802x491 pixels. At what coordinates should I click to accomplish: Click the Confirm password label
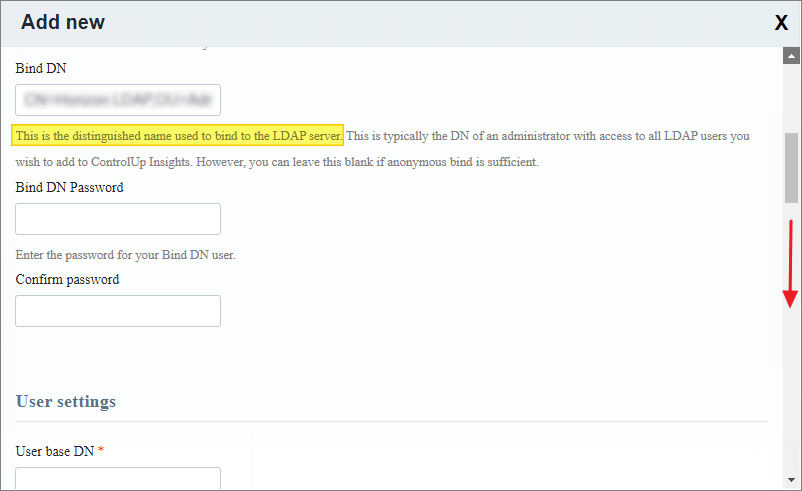tap(67, 279)
